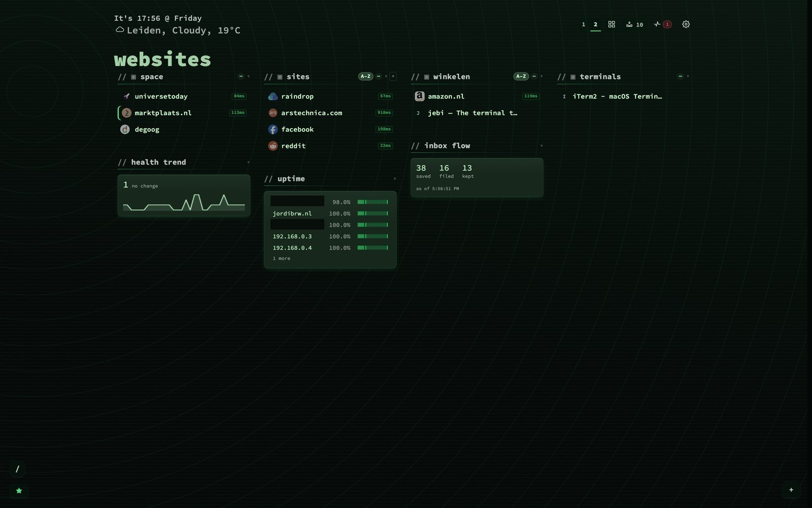
Task: Click the arstechnica.com favicon
Action: pos(273,113)
